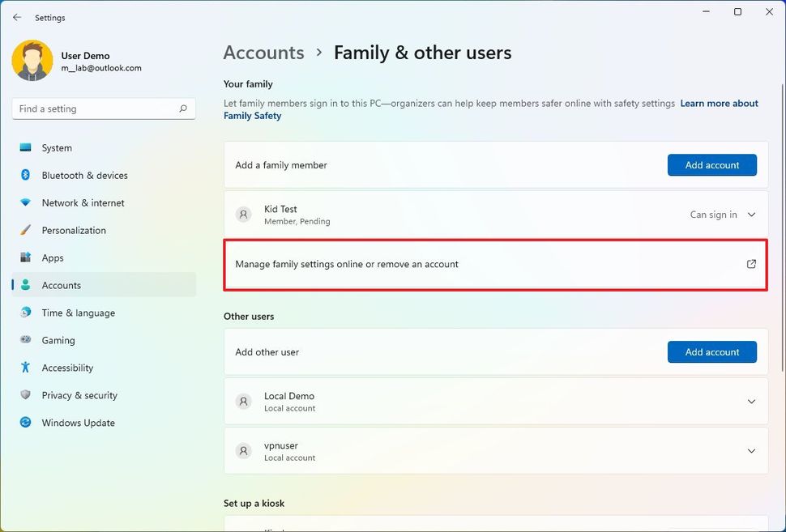Expand the vpnuser account entry
This screenshot has height=532, width=786.
(x=751, y=451)
